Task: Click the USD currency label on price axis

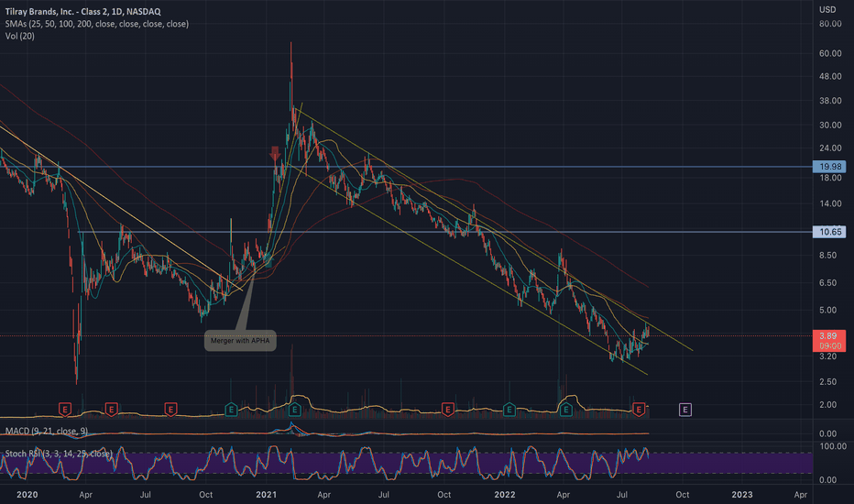Action: (x=827, y=9)
